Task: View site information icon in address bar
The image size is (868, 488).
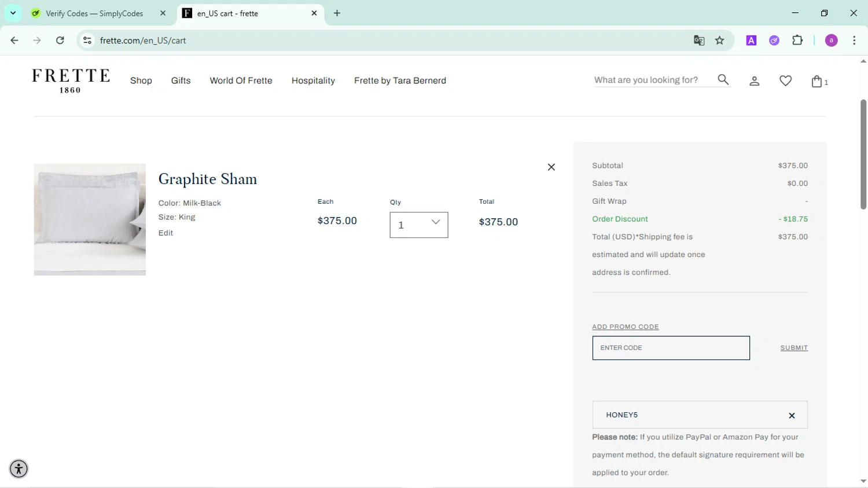Action: [x=87, y=41]
